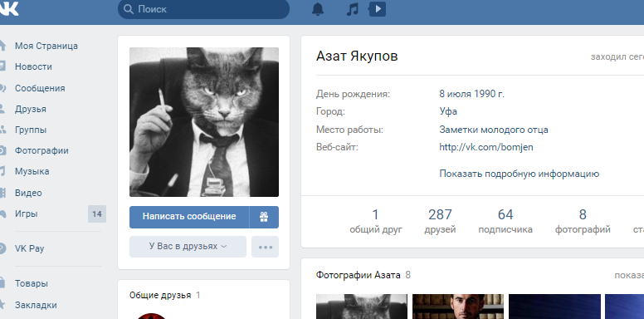
Task: Open Друзья in sidebar
Action: click(31, 109)
